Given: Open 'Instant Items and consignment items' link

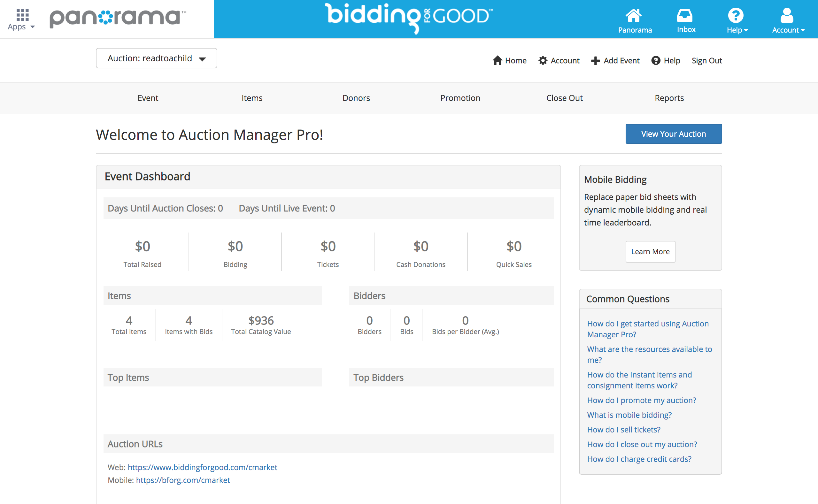Looking at the screenshot, I should pos(639,380).
